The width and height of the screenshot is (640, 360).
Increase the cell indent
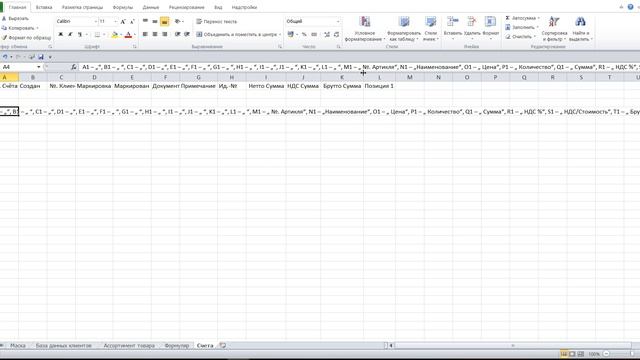tap(187, 34)
